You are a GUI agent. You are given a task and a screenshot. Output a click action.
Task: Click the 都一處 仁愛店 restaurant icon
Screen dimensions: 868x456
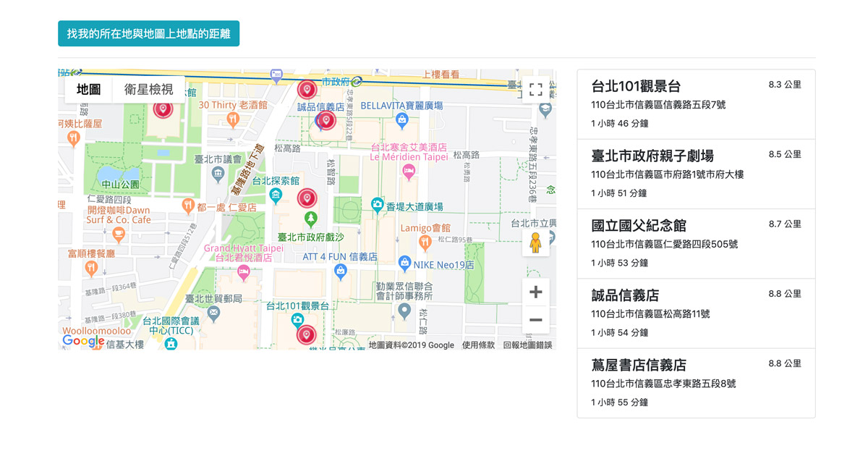click(188, 207)
